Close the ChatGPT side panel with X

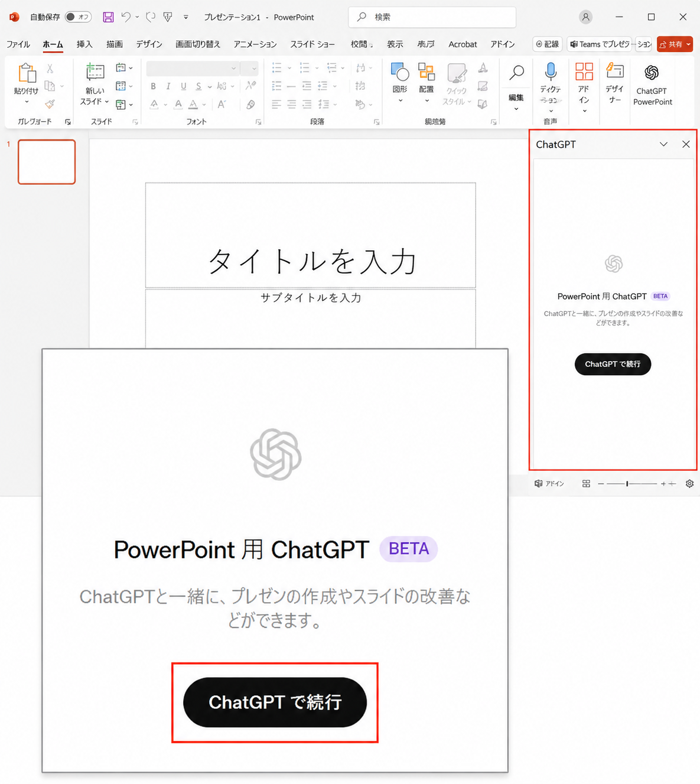tap(686, 144)
